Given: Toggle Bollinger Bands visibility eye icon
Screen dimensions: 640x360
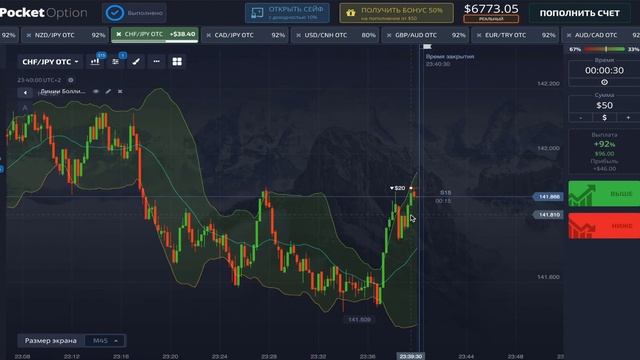Looking at the screenshot, I should [96, 91].
